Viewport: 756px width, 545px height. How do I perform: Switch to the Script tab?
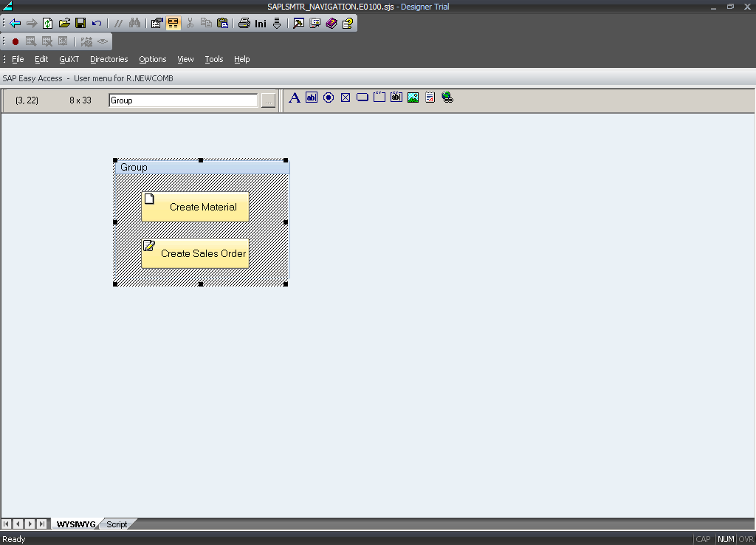tap(117, 524)
